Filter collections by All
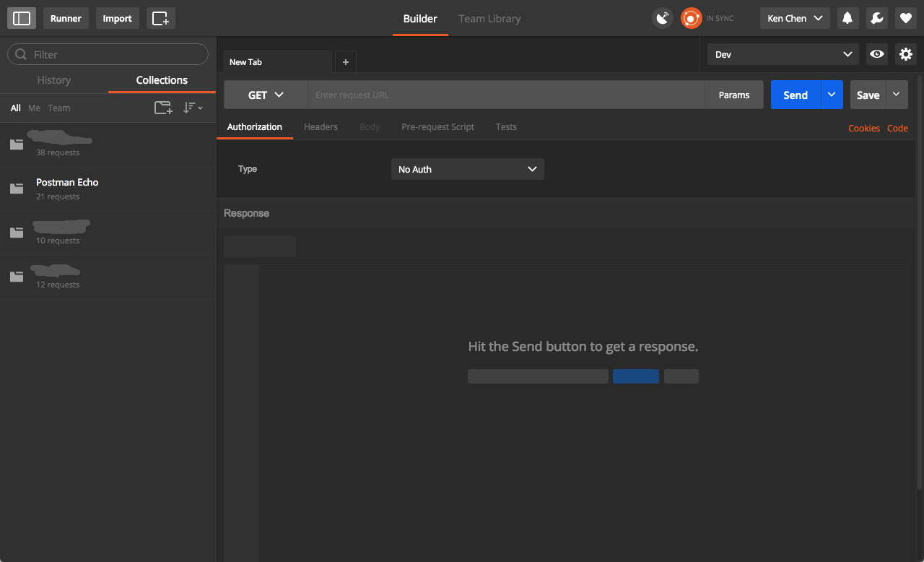Image resolution: width=924 pixels, height=562 pixels. click(x=15, y=108)
